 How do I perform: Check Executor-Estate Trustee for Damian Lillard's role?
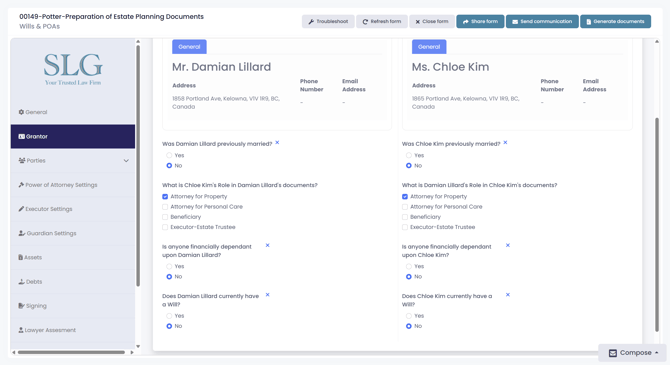click(x=405, y=227)
